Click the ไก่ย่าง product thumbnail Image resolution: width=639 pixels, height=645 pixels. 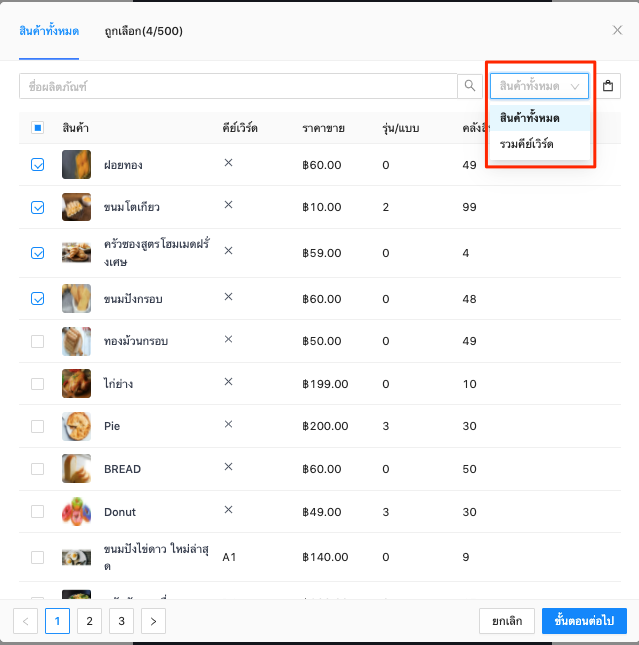click(x=76, y=383)
